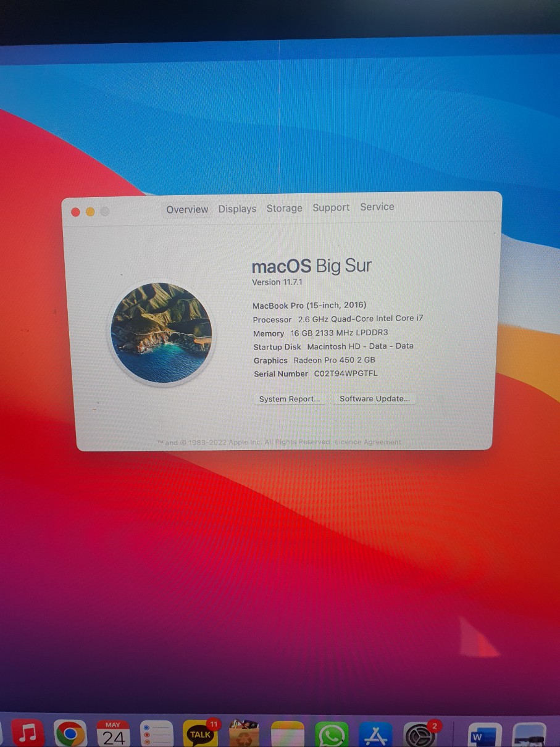Click the 16 GB 2133 MHz LPDDR3 value
Screen dimensions: 560x747
pos(339,332)
